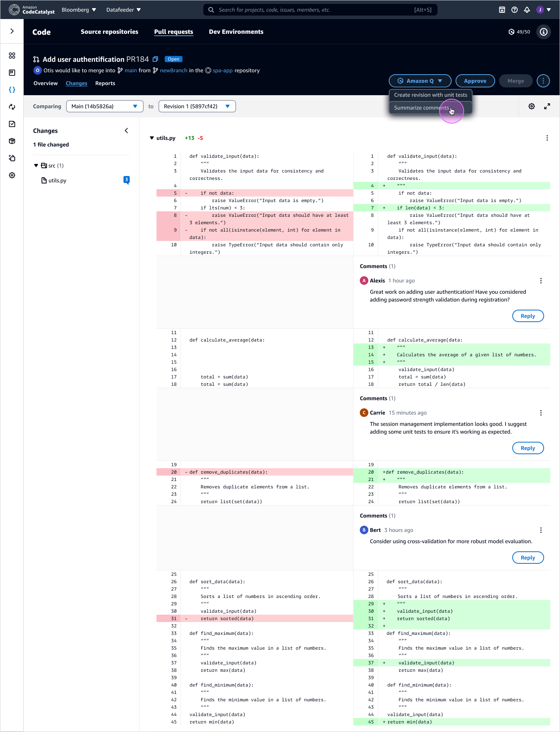Image resolution: width=560 pixels, height=732 pixels.
Task: Open the Main (14b5826a) comparison dropdown
Action: [104, 106]
